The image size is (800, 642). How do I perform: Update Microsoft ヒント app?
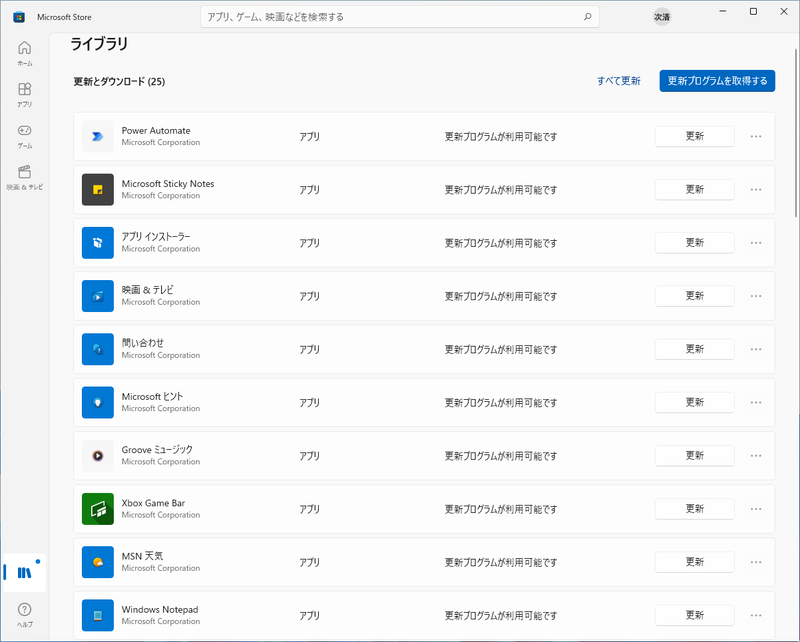pyautogui.click(x=694, y=403)
